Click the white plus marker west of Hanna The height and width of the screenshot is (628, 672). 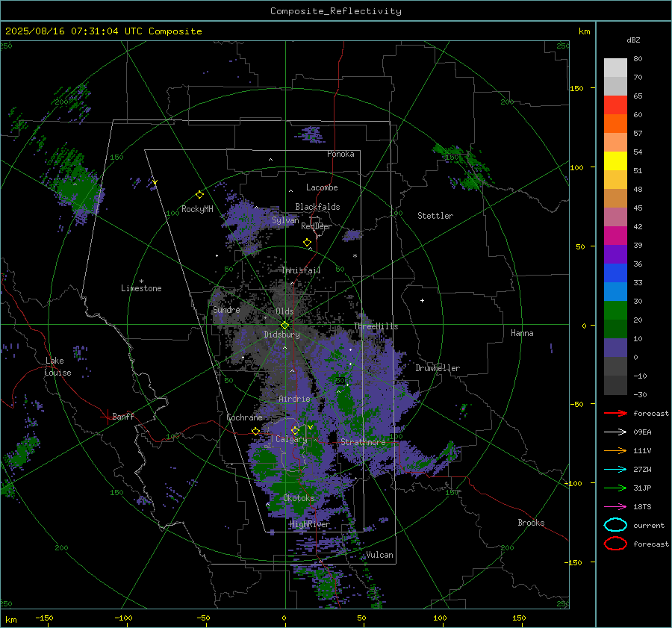[422, 300]
